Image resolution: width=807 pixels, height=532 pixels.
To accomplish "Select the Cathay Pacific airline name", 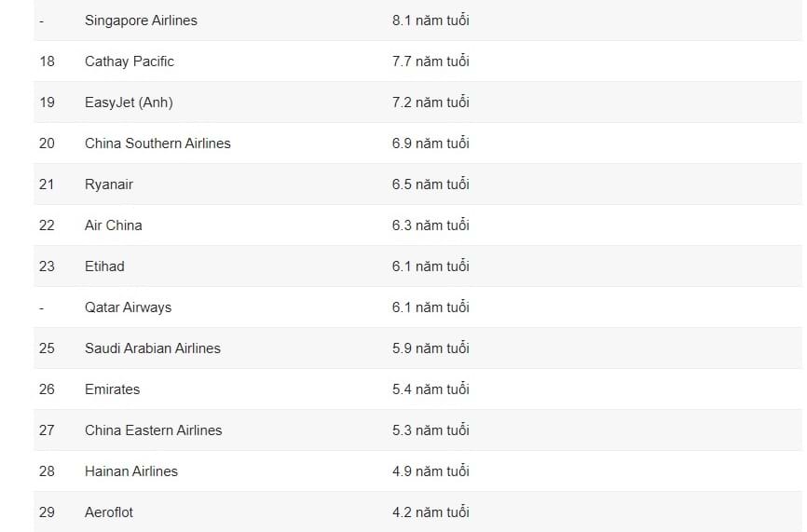I will pyautogui.click(x=130, y=61).
